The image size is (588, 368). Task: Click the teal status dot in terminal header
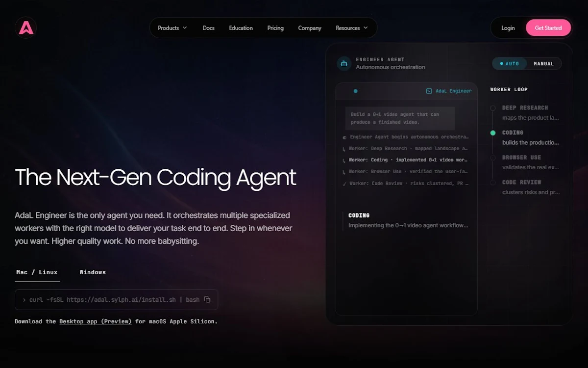click(355, 91)
